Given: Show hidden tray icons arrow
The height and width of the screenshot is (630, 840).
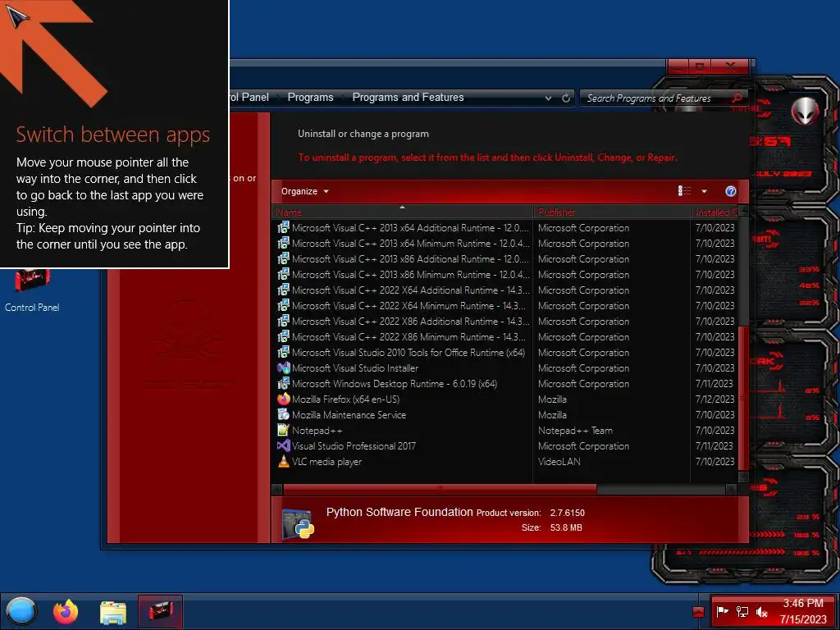Looking at the screenshot, I should click(698, 612).
